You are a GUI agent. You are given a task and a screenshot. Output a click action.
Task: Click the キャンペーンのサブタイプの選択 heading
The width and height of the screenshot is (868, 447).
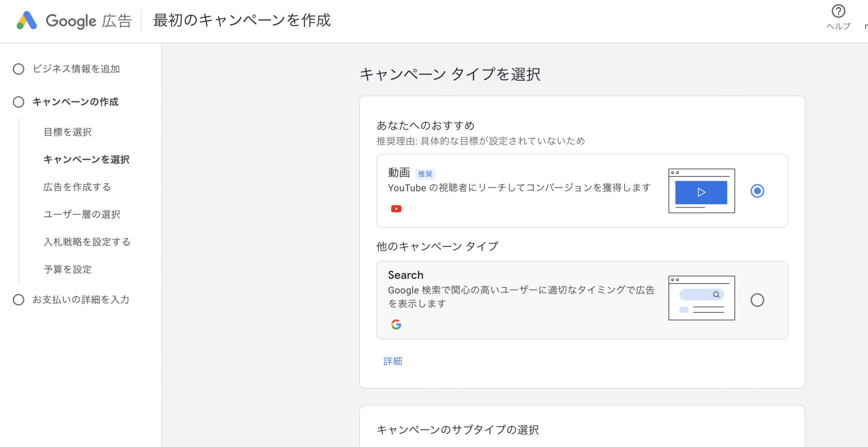coord(458,430)
